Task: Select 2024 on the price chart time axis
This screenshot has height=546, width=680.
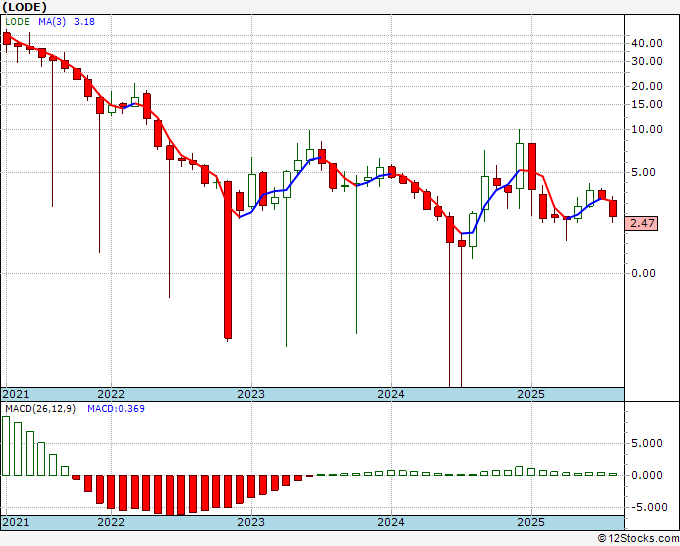Action: tap(391, 394)
